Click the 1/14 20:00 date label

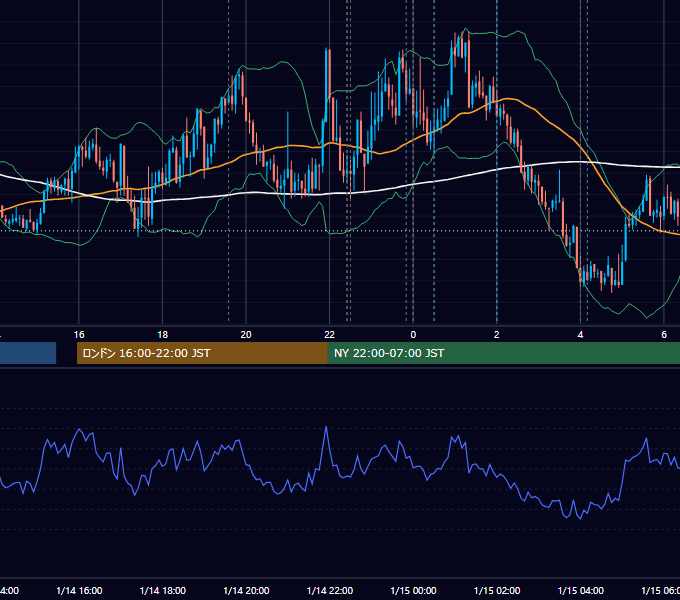click(x=246, y=591)
